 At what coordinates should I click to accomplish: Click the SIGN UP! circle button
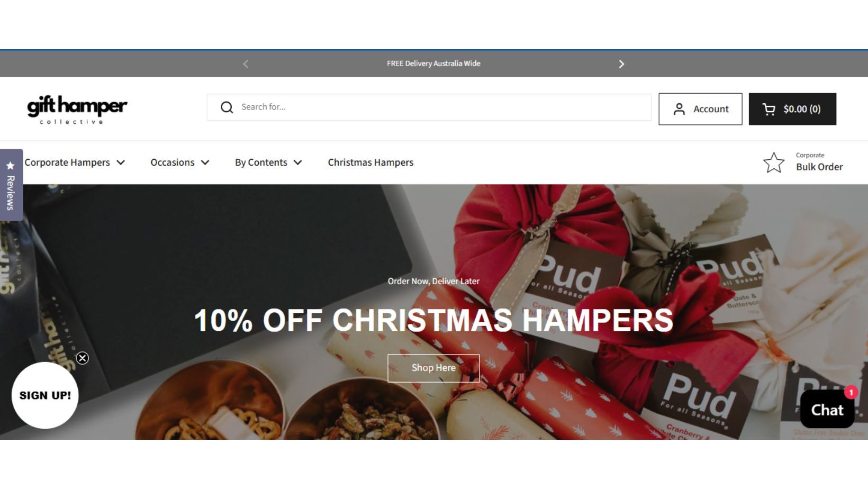pyautogui.click(x=45, y=395)
